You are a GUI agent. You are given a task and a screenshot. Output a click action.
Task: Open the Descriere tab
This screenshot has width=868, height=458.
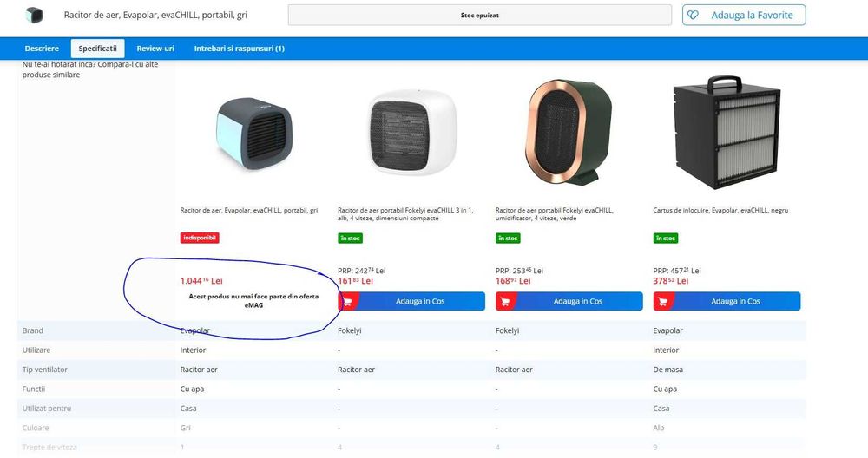42,49
